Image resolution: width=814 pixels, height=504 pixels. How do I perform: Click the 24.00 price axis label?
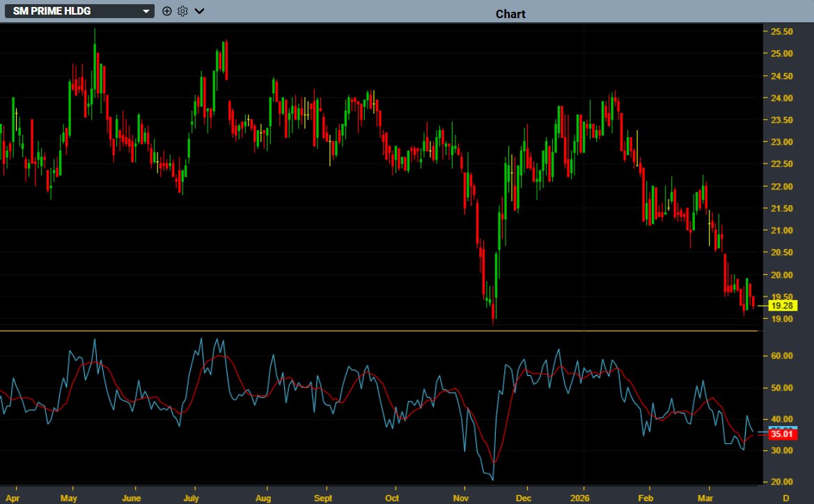pyautogui.click(x=781, y=98)
